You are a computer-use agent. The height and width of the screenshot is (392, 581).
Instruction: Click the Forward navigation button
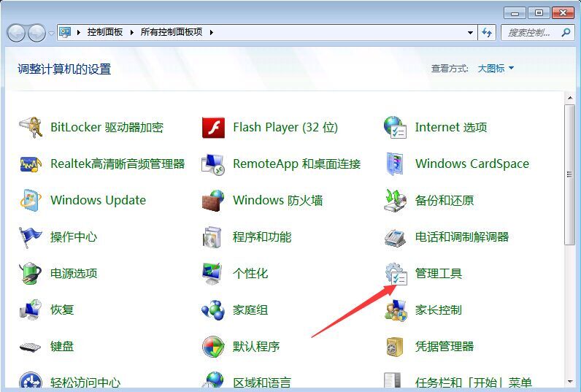(x=36, y=33)
